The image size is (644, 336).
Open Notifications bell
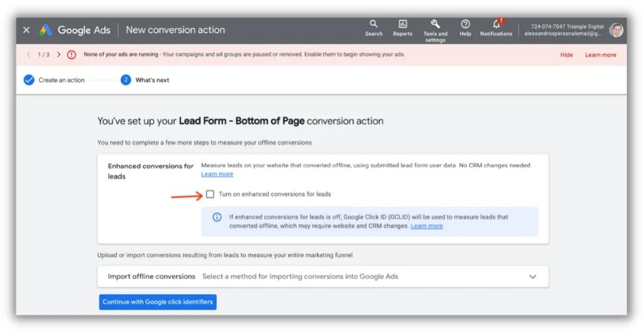[x=496, y=28]
